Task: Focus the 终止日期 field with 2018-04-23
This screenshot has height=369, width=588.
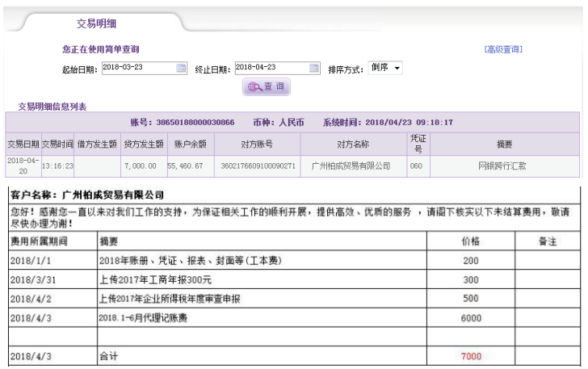Action: point(278,69)
